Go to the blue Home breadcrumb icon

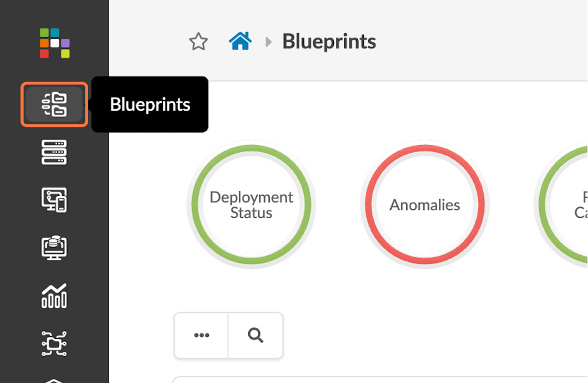pos(240,41)
